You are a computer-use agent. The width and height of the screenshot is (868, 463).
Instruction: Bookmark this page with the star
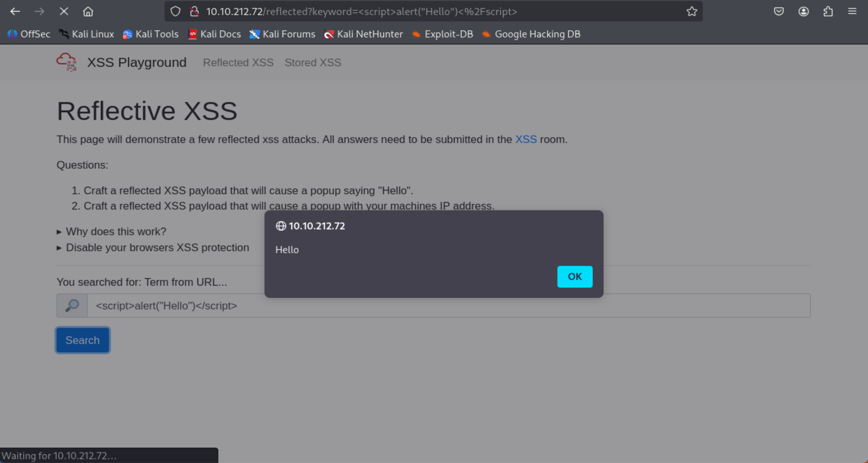coord(691,11)
